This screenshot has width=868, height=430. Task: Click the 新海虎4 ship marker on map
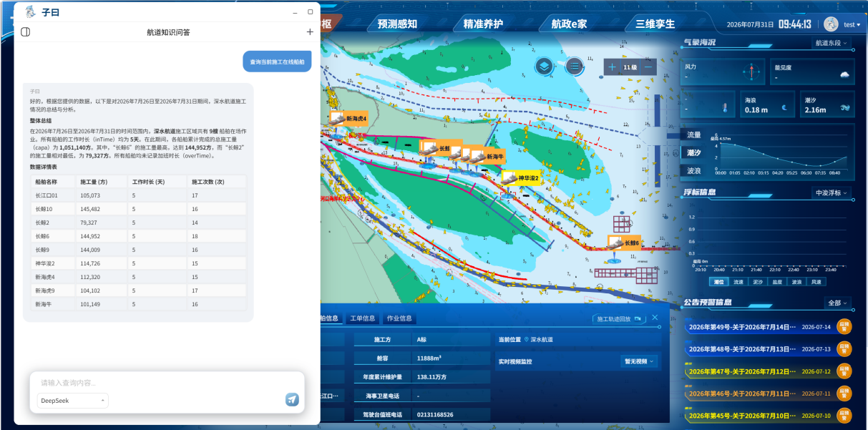348,119
